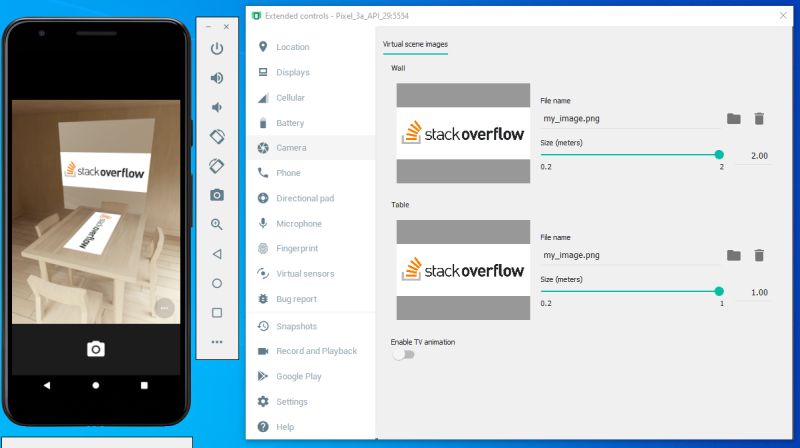Rotate emulator right with the rotate icon
800x448 pixels.
tap(217, 166)
